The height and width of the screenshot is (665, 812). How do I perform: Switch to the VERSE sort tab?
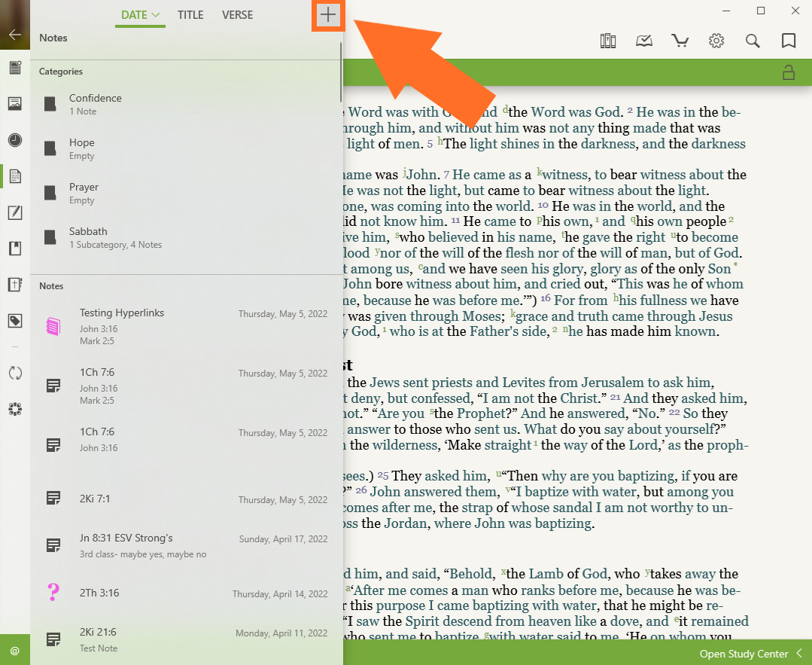(x=237, y=15)
